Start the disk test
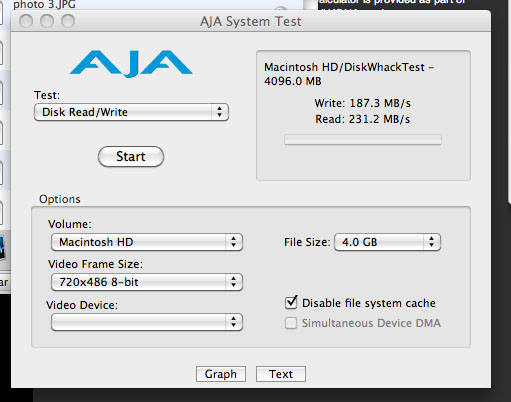Screen dimensions: 511x402 pyautogui.click(x=131, y=156)
